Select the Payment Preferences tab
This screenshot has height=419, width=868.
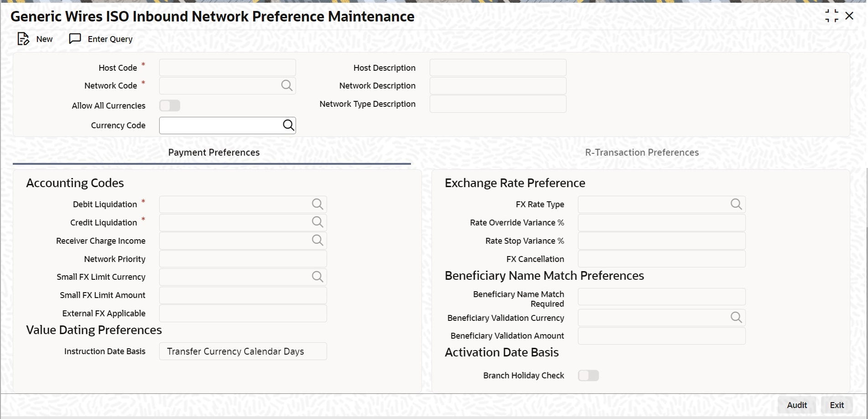pyautogui.click(x=214, y=152)
